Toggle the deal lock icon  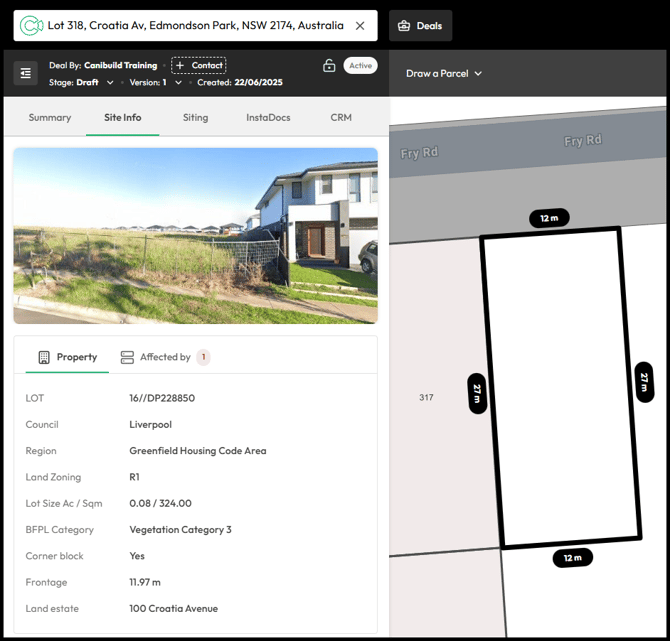pyautogui.click(x=329, y=66)
